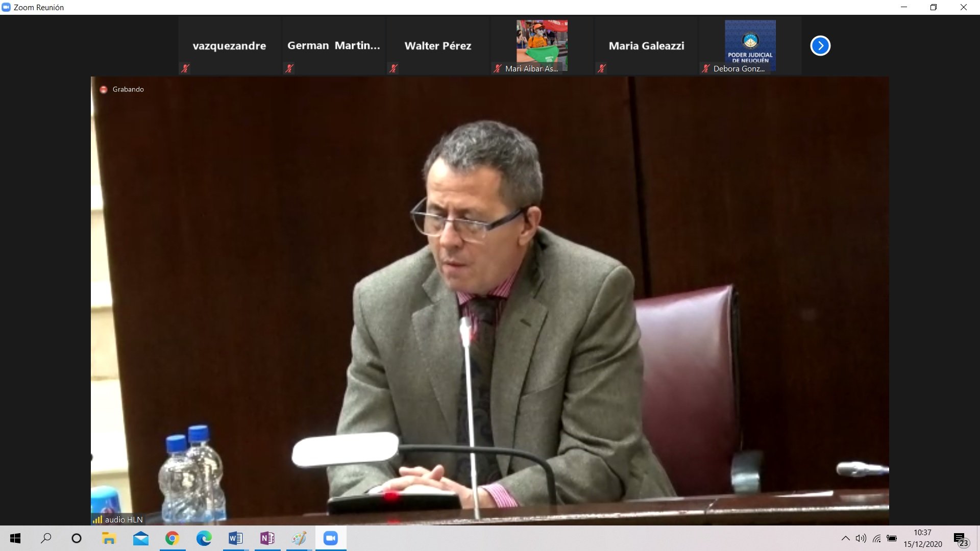Open the volume control in the tray
This screenshot has width=980, height=551.
(861, 538)
